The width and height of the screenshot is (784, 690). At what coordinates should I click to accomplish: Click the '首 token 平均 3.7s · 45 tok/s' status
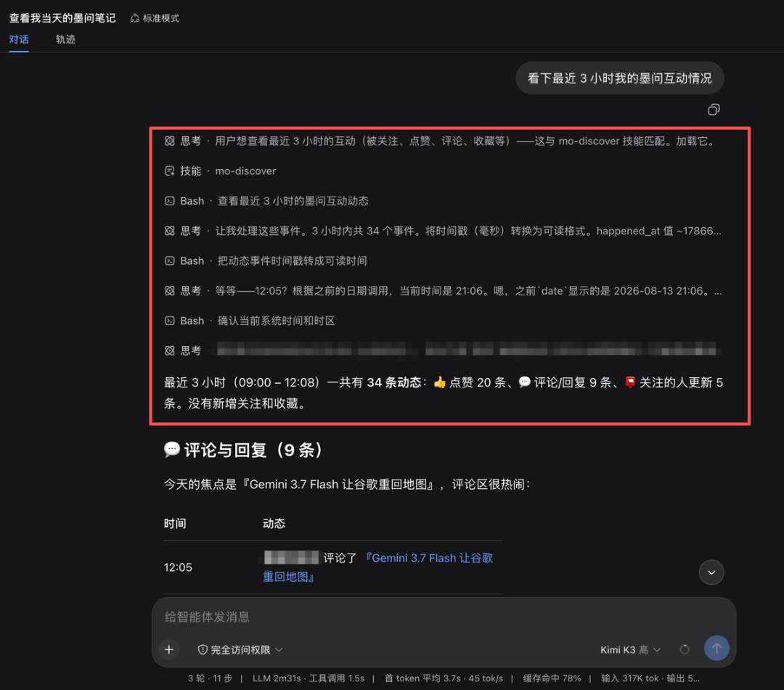[x=444, y=678]
